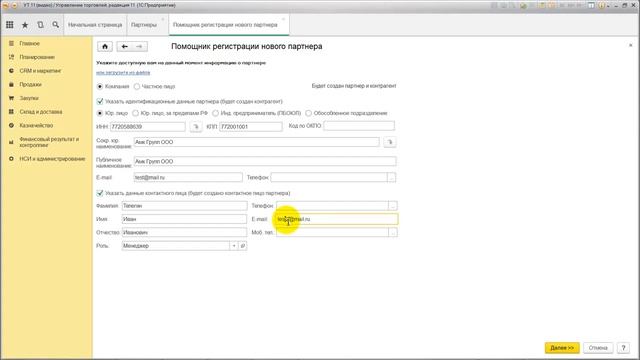Click the КПП input field

[x=251, y=127]
